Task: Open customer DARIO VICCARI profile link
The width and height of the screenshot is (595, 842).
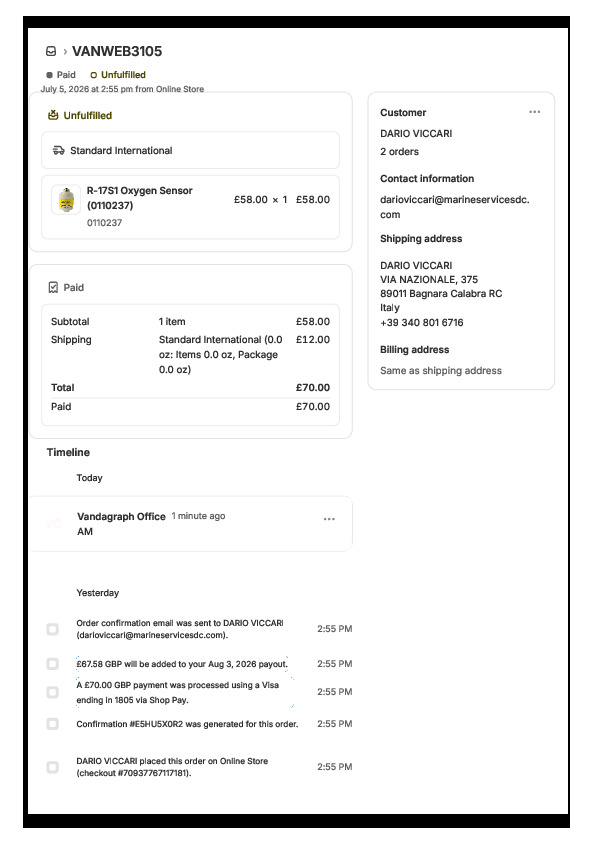Action: [x=416, y=133]
